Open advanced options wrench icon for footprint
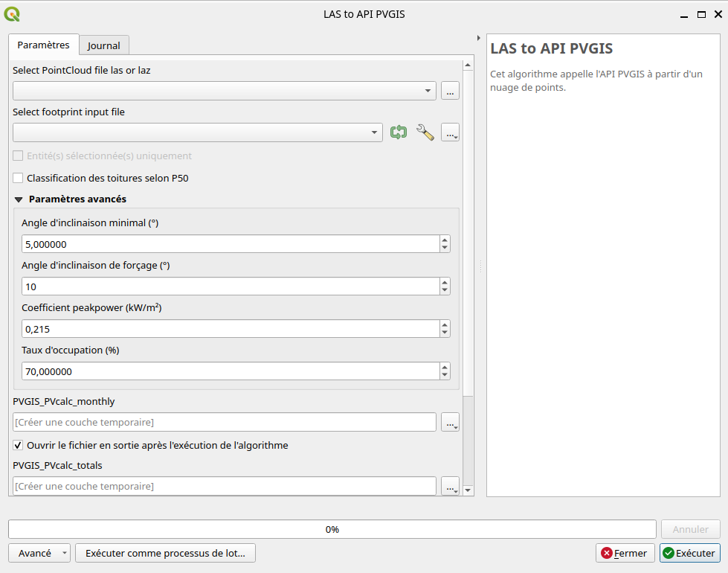Viewport: 728px width, 573px height. point(425,132)
